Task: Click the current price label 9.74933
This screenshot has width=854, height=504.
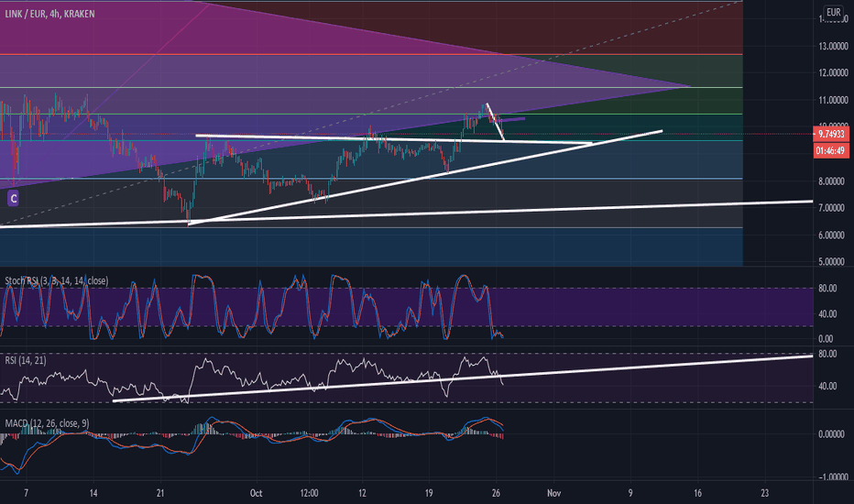Action: tap(831, 134)
